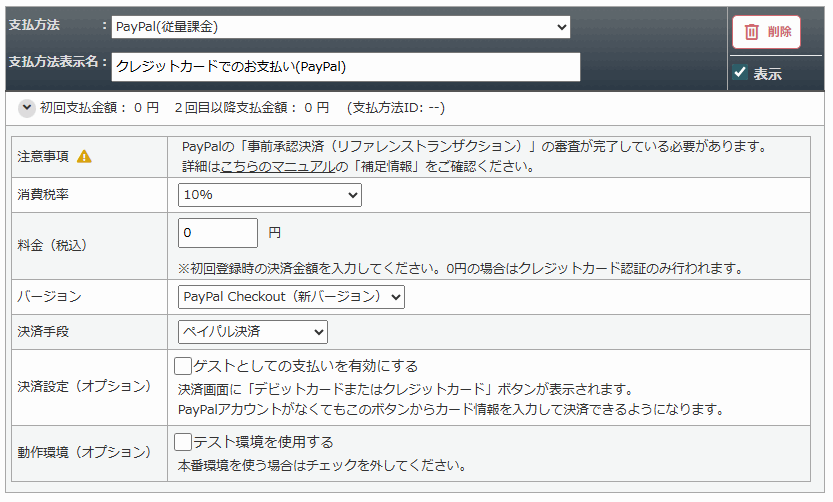This screenshot has height=502, width=833.
Task: Click the yellow warning triangle icon
Action: (x=85, y=156)
